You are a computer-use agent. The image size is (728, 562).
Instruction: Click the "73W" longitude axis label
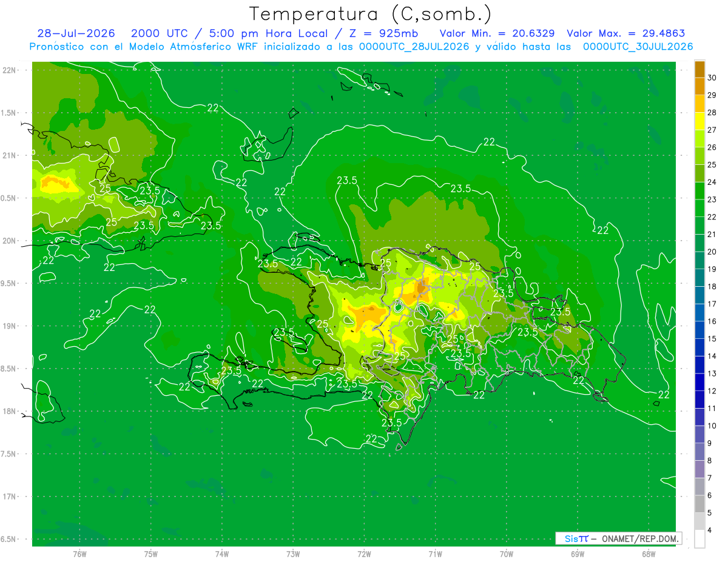[x=293, y=554]
